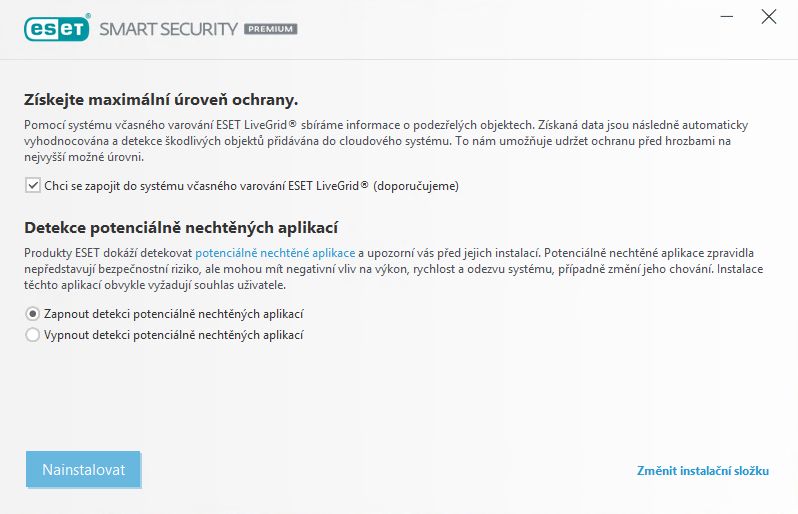
Task: Click the '(doporučujeme)' text after LiveGrid
Action: (x=416, y=186)
